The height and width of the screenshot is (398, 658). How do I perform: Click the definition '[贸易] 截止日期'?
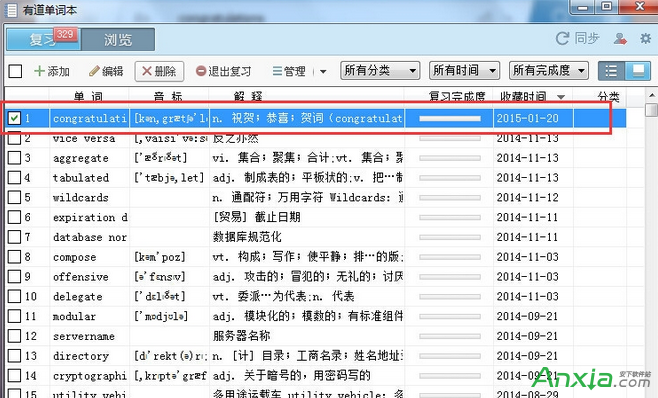point(256,217)
